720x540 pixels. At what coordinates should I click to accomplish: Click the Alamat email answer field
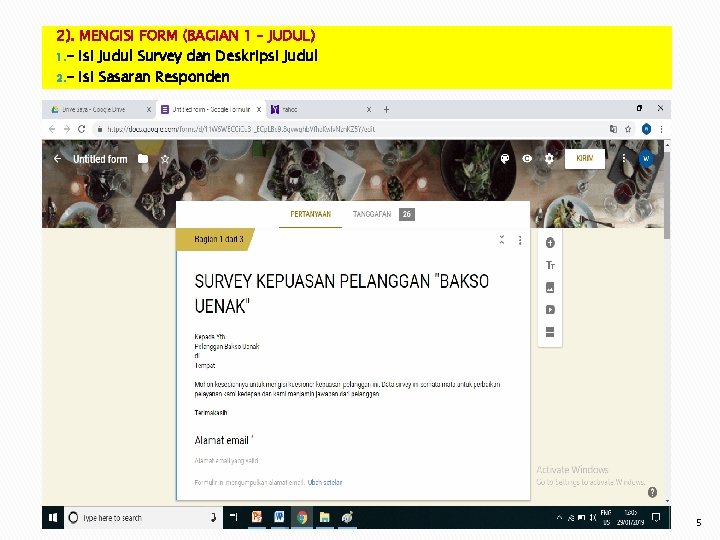coord(227,461)
